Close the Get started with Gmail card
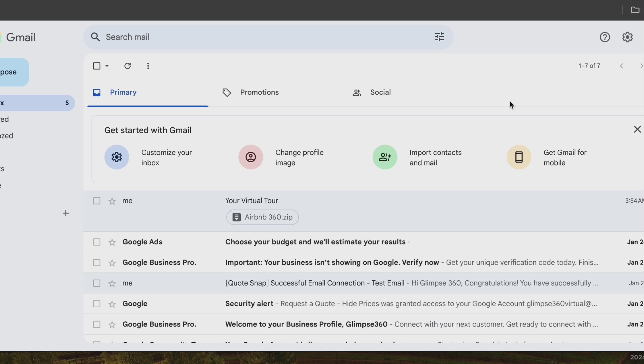644x364 pixels. click(637, 129)
